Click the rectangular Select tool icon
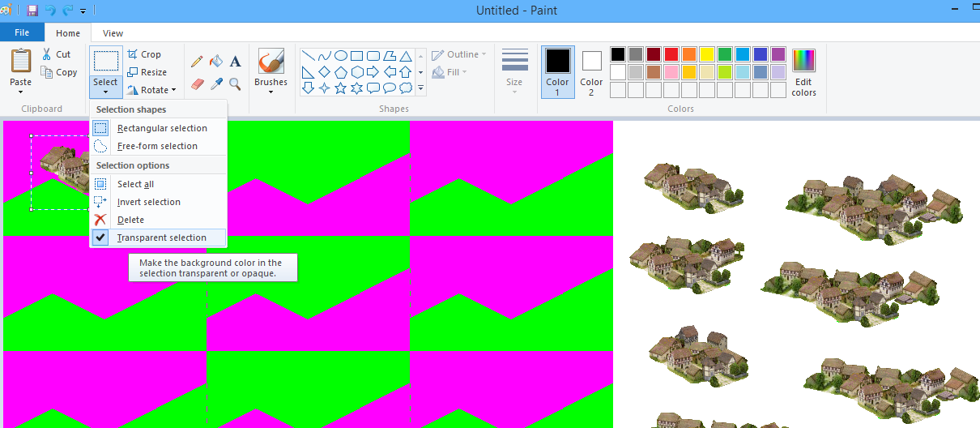The height and width of the screenshot is (428, 980). (105, 62)
